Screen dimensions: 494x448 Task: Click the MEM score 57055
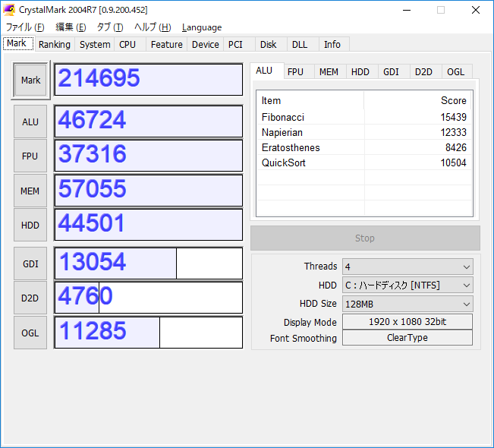point(149,191)
